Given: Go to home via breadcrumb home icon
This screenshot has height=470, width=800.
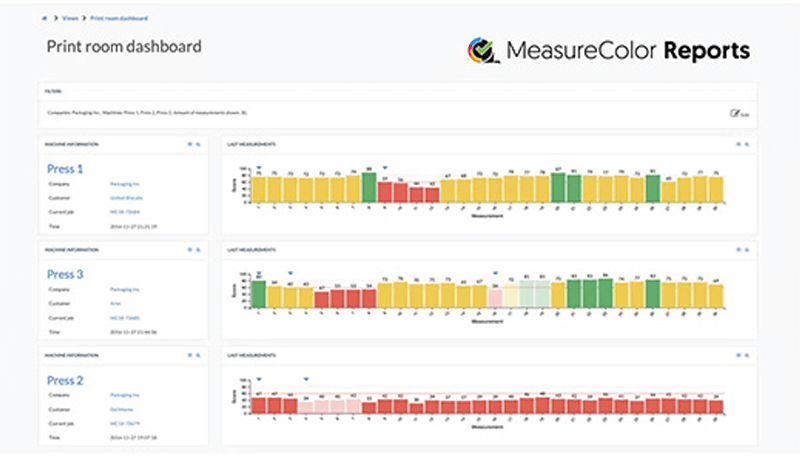Looking at the screenshot, I should (44, 18).
